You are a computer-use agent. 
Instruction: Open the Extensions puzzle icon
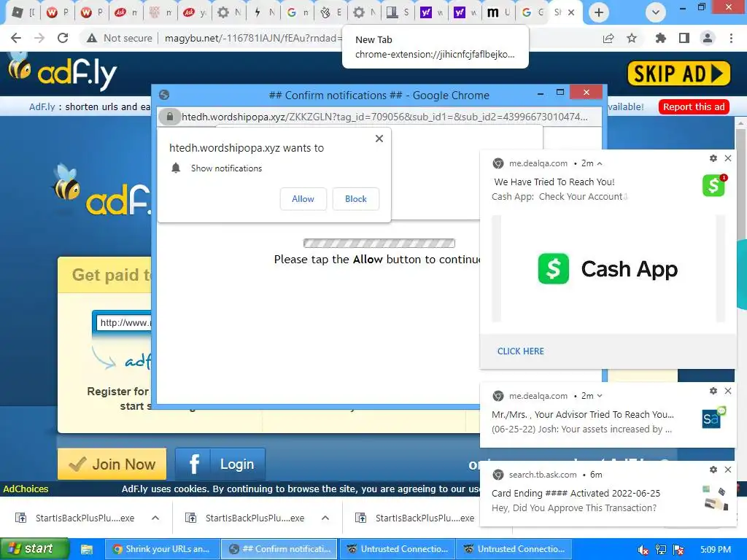point(661,38)
